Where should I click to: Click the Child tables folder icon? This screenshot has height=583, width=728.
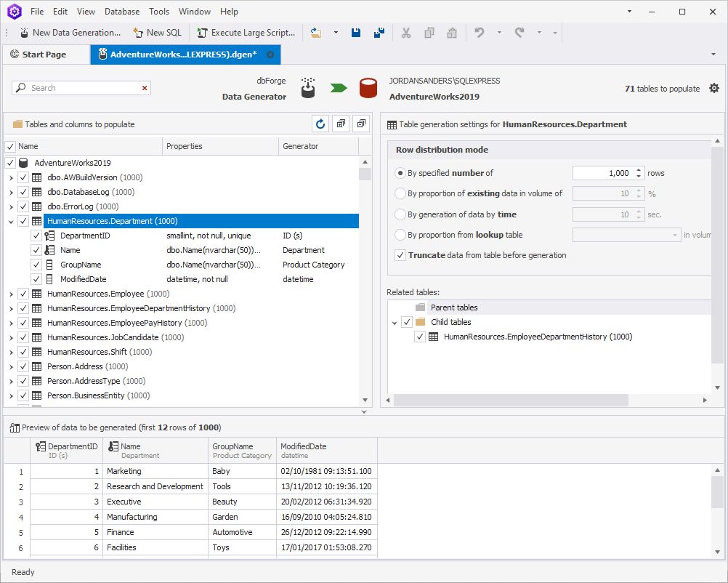(420, 322)
